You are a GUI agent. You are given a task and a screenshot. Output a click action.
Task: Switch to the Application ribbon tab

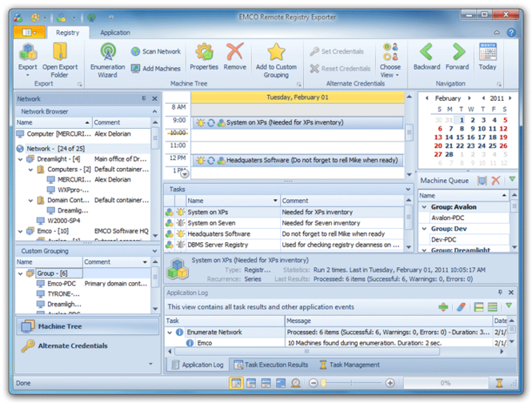tap(115, 33)
